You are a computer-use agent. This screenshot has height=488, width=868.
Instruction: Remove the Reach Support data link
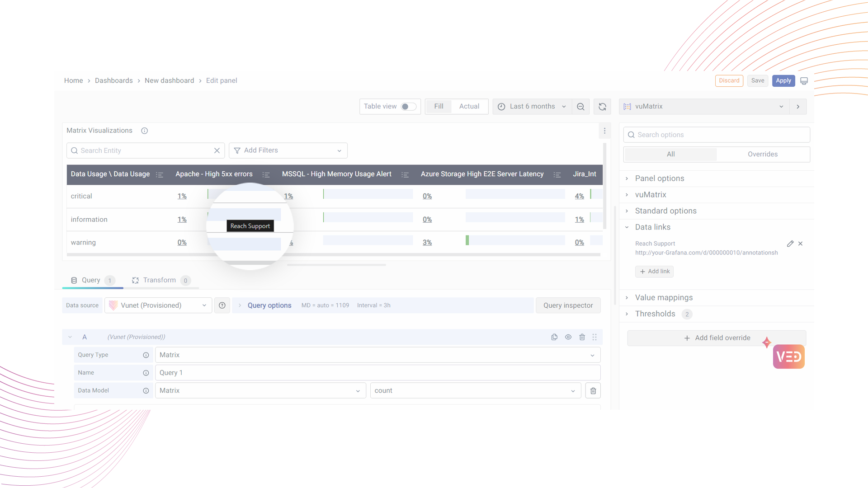click(801, 244)
